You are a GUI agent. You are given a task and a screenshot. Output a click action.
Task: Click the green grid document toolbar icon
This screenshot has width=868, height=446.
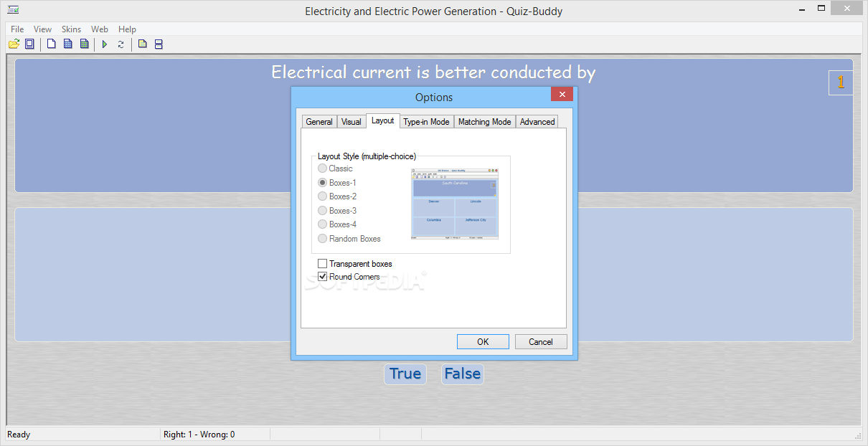pyautogui.click(x=85, y=44)
